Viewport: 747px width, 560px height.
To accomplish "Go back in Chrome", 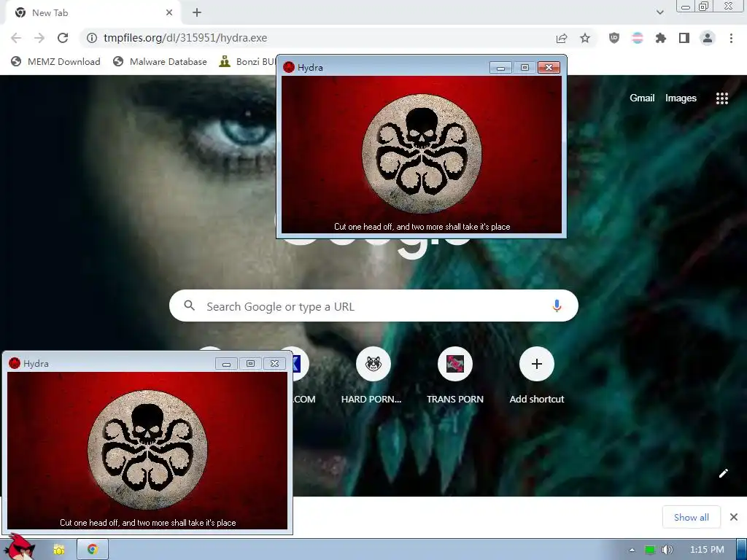I will tap(16, 38).
